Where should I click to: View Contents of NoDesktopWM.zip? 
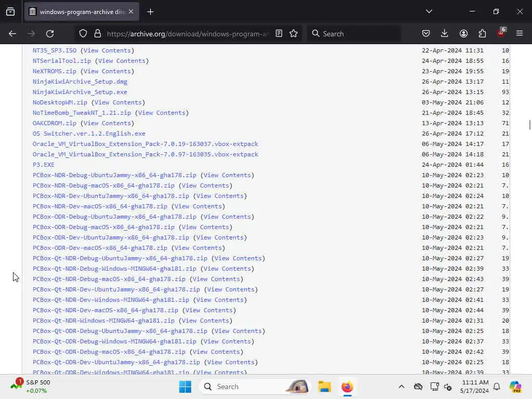coord(118,102)
